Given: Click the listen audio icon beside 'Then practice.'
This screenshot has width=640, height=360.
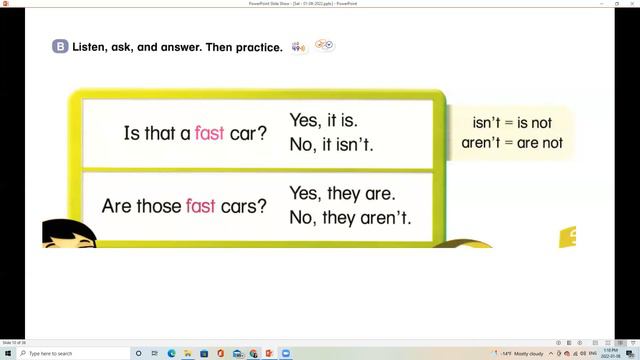Looking at the screenshot, I should click(298, 47).
